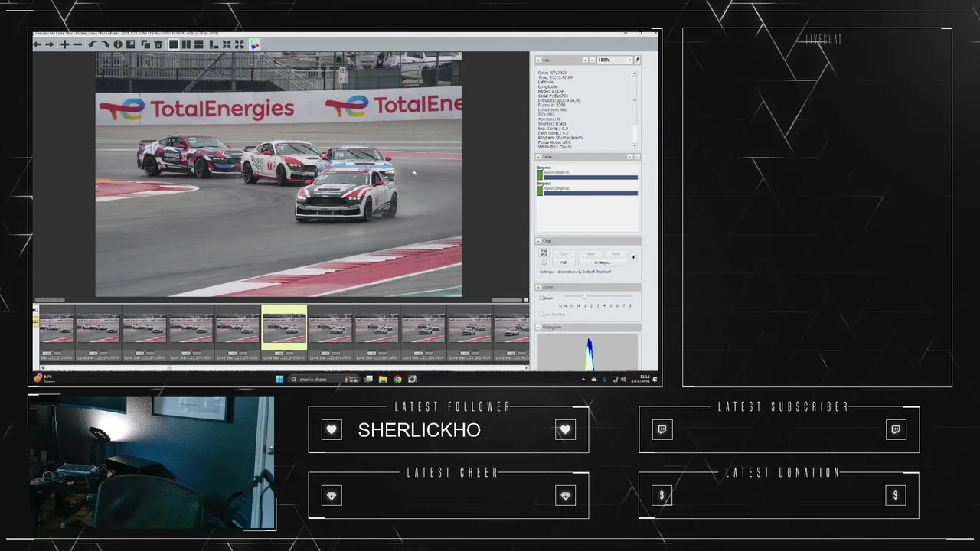Click the copy photo toolbar icon
Viewport: 980px width, 551px height.
click(x=145, y=44)
